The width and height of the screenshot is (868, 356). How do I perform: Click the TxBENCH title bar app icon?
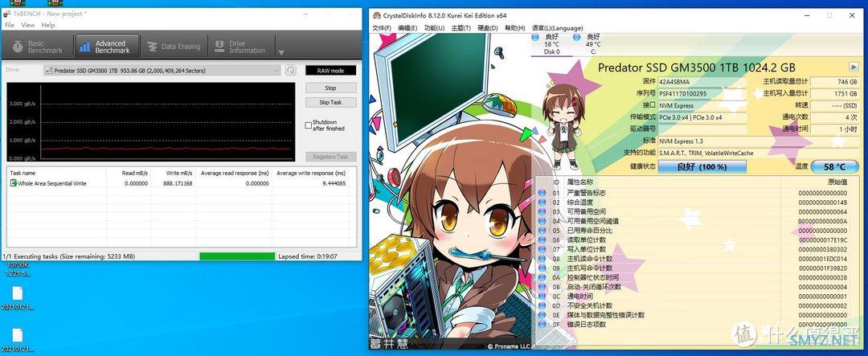pyautogui.click(x=7, y=14)
